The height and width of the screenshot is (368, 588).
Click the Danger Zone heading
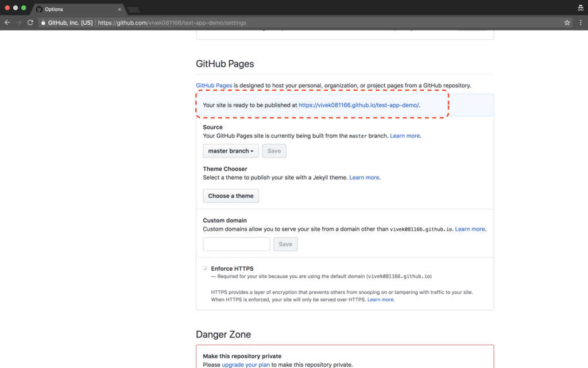click(223, 335)
